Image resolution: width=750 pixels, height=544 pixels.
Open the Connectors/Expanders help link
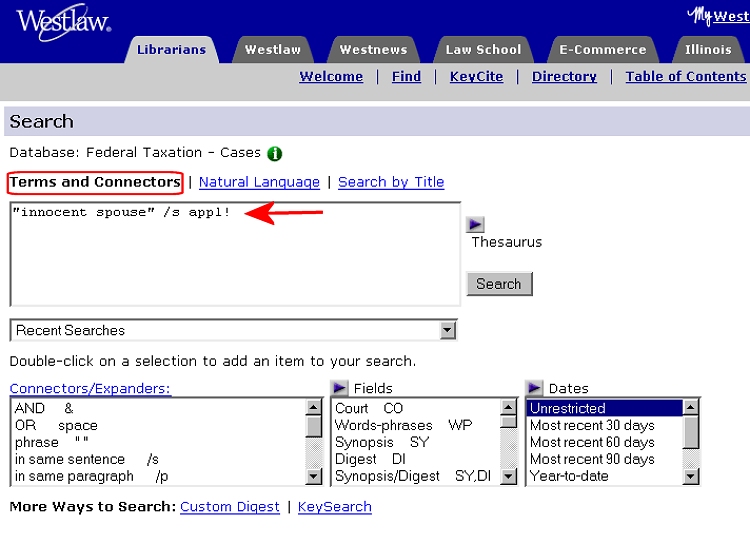90,389
